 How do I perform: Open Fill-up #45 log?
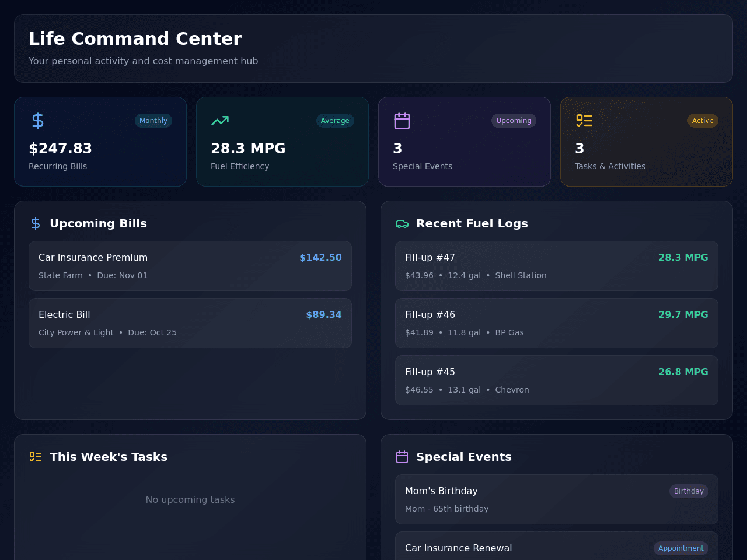pos(557,380)
